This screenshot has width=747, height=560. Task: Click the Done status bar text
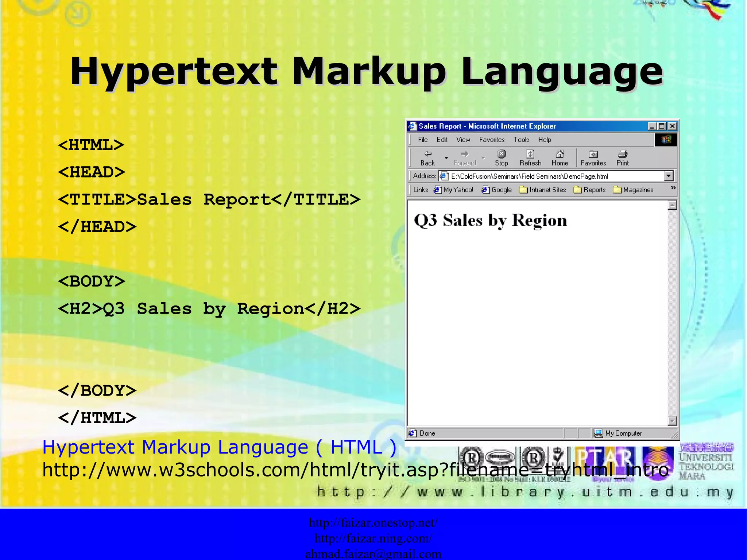pyautogui.click(x=427, y=433)
